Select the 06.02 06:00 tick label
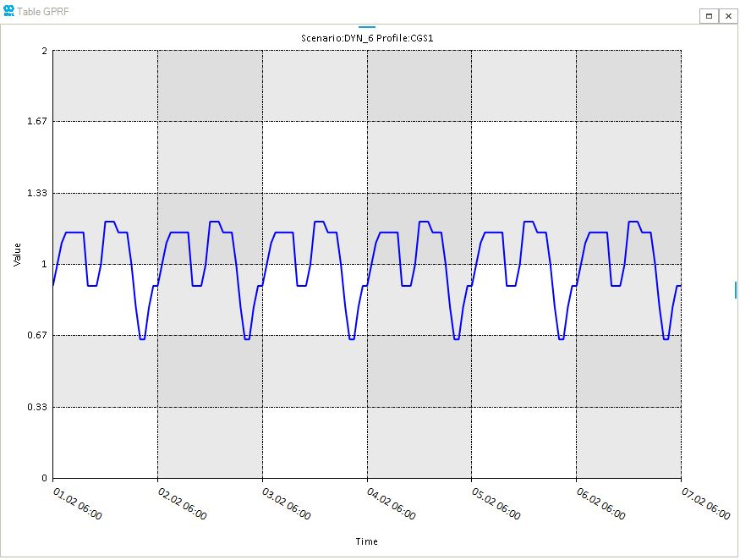Image resolution: width=740 pixels, height=560 pixels. (x=603, y=502)
